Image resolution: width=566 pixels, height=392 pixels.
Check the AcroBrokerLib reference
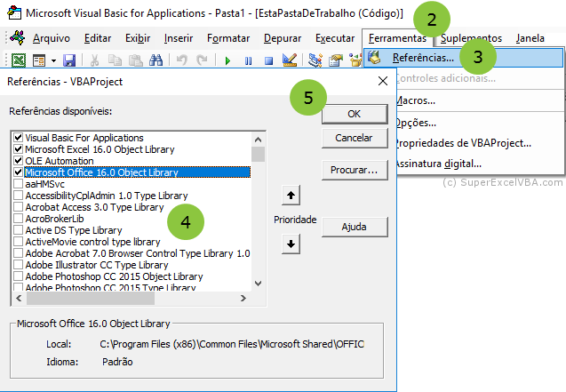coord(18,219)
